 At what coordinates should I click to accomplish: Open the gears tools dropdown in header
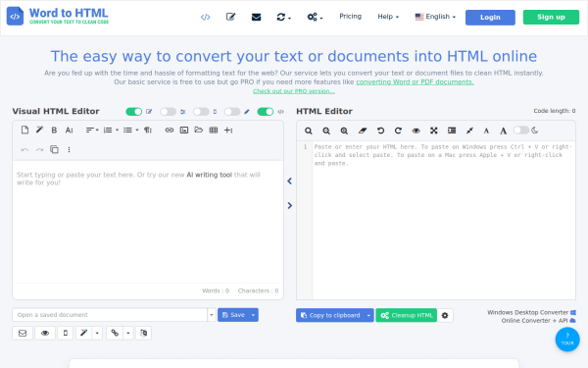coord(315,17)
